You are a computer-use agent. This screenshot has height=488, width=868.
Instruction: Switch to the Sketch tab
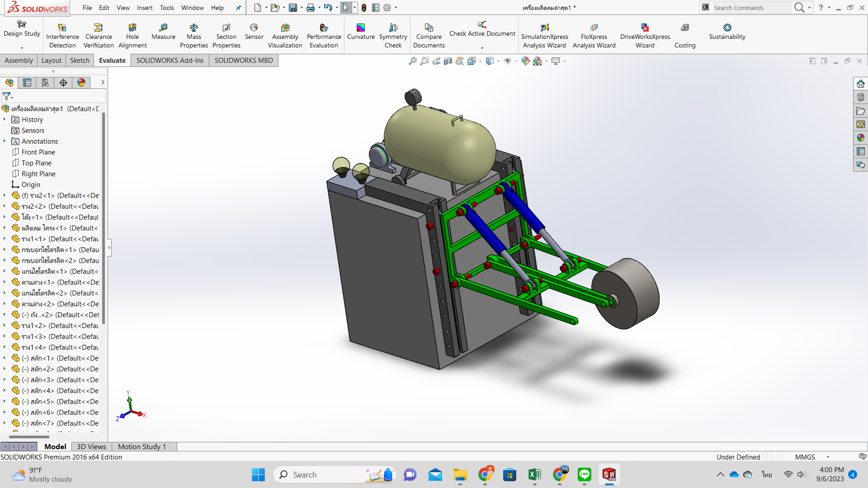[80, 61]
